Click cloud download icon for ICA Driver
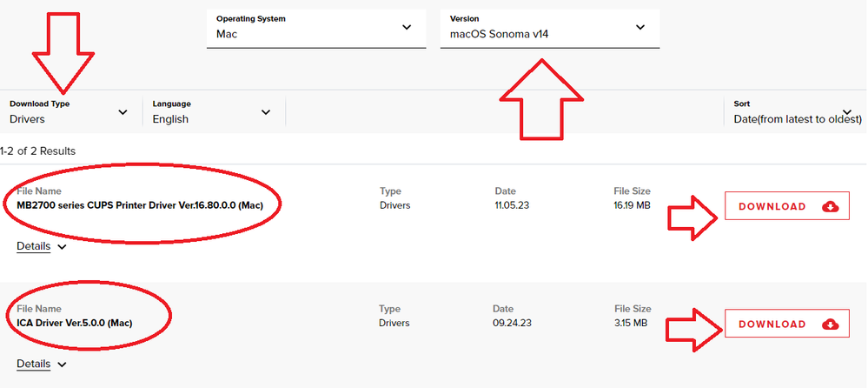Image resolution: width=868 pixels, height=388 pixels. pos(830,324)
